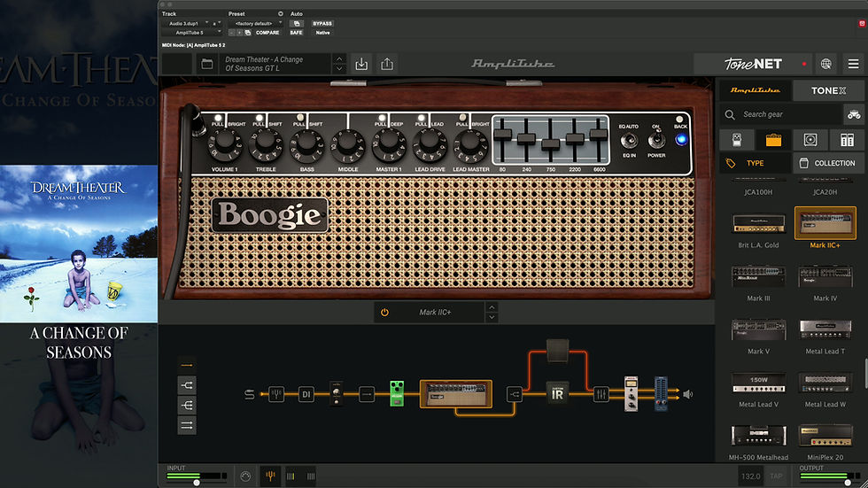Select the cabinet block on the red path
This screenshot has width=868, height=488.
coord(557,350)
